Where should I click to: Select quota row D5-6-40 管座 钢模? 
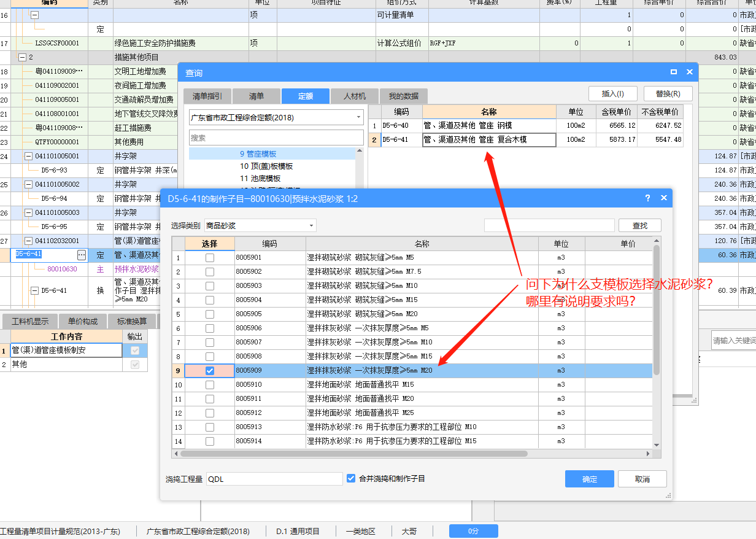point(526,125)
